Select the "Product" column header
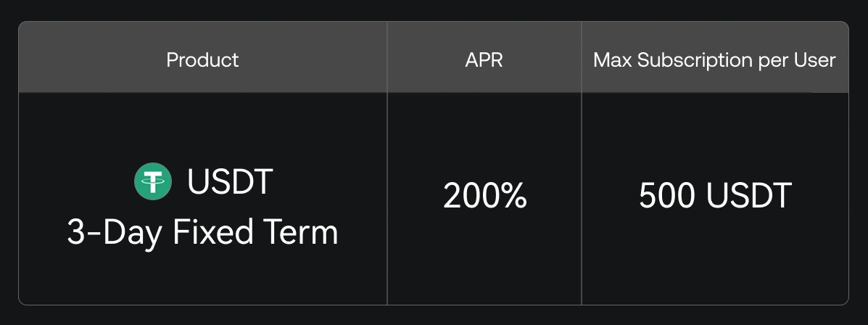868x325 pixels. [x=202, y=59]
